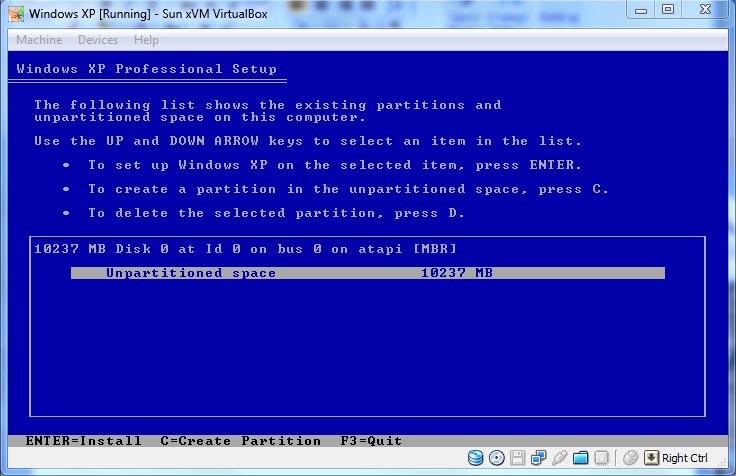The height and width of the screenshot is (476, 736).
Task: Click the Disk 0 atapi [MBR] header line
Action: point(245,249)
